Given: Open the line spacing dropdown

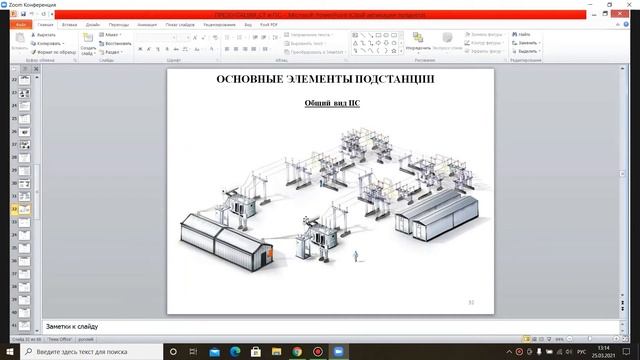Looking at the screenshot, I should click(x=276, y=38).
